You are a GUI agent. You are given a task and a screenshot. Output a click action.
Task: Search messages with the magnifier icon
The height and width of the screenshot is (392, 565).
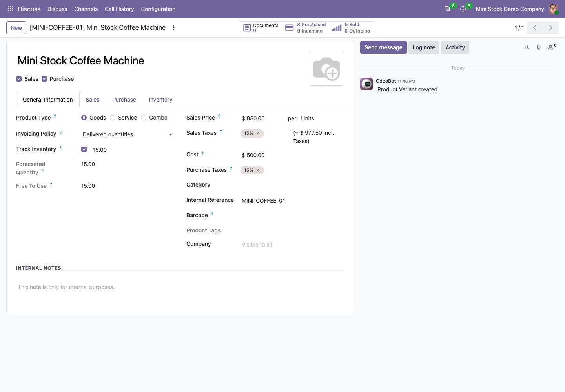click(527, 47)
